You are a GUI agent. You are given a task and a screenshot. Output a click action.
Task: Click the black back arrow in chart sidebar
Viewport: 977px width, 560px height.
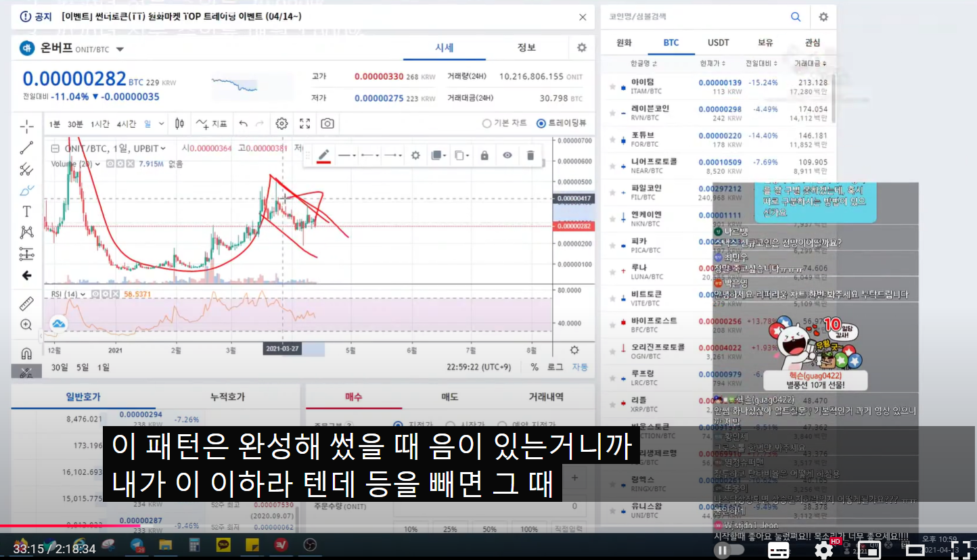tap(26, 275)
